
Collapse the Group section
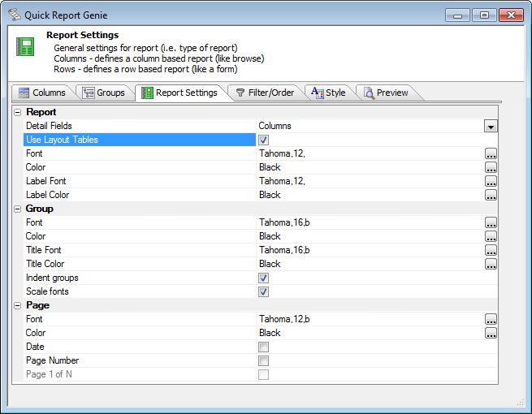[18, 209]
